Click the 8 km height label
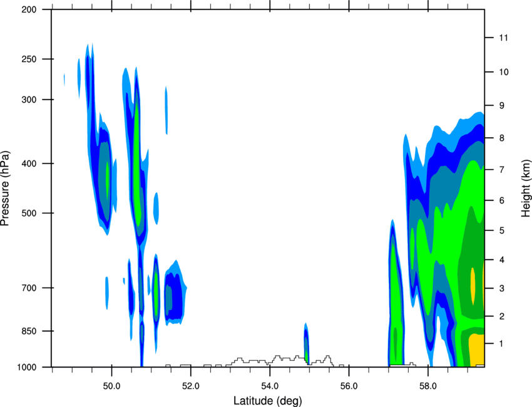This screenshot has height=407, width=532. (x=502, y=138)
